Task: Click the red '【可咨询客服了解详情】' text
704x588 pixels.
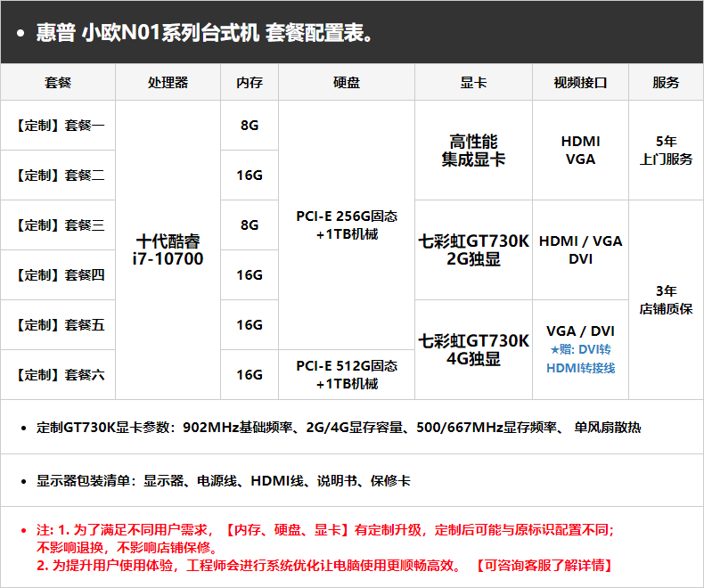Action: pos(544,565)
